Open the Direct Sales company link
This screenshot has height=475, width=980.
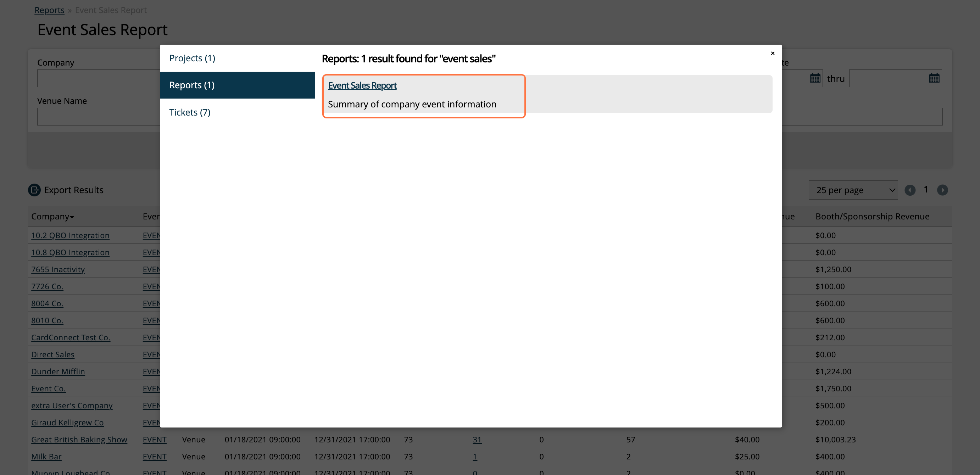coord(53,354)
